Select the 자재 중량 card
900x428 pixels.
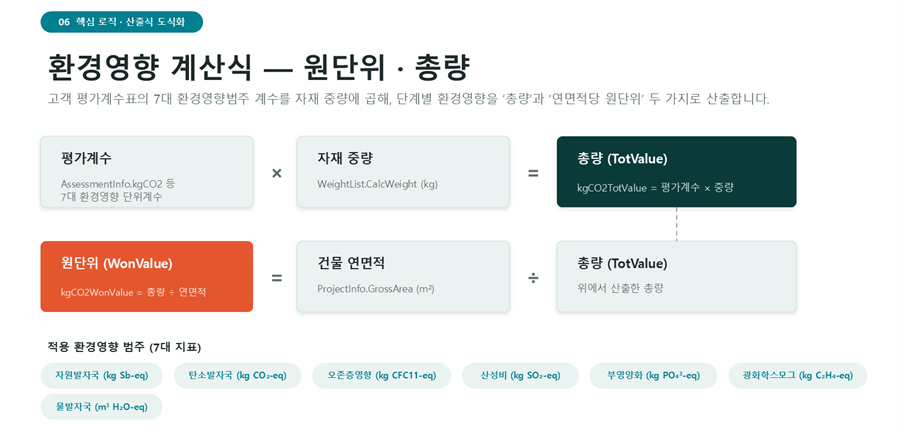coord(403,172)
